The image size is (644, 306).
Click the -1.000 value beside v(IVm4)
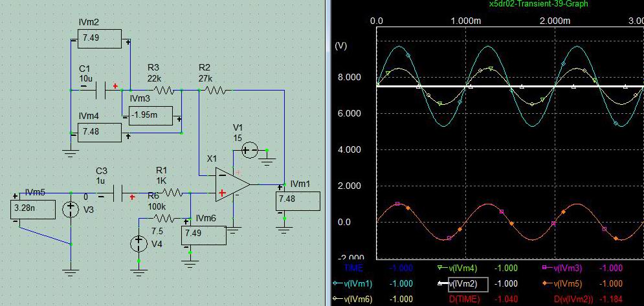pos(506,268)
